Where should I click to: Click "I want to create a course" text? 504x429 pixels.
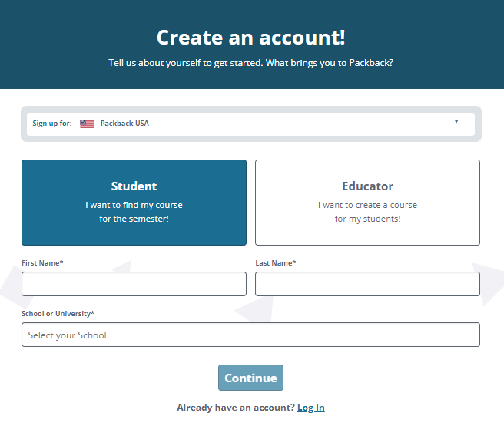(367, 205)
